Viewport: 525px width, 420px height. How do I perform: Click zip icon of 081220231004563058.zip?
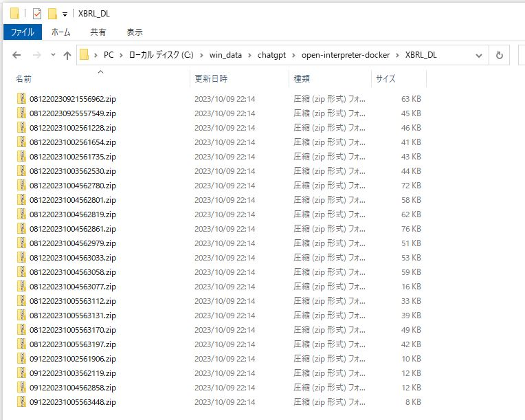pyautogui.click(x=21, y=272)
